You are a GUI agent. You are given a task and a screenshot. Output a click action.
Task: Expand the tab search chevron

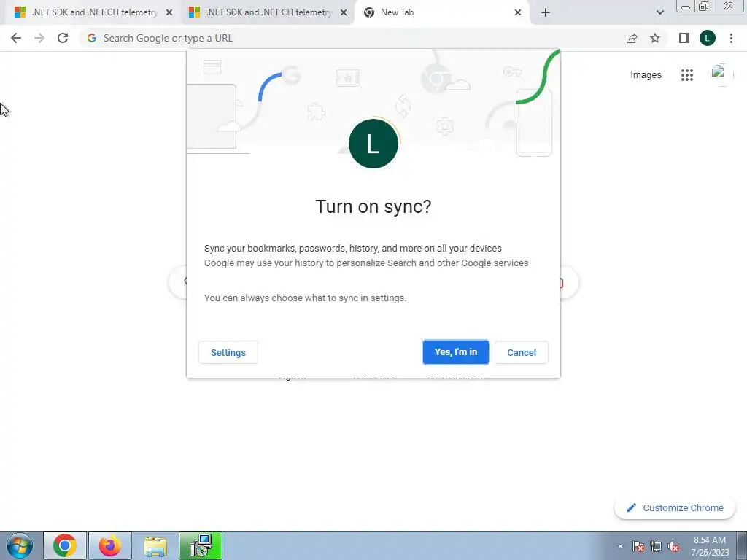click(659, 12)
